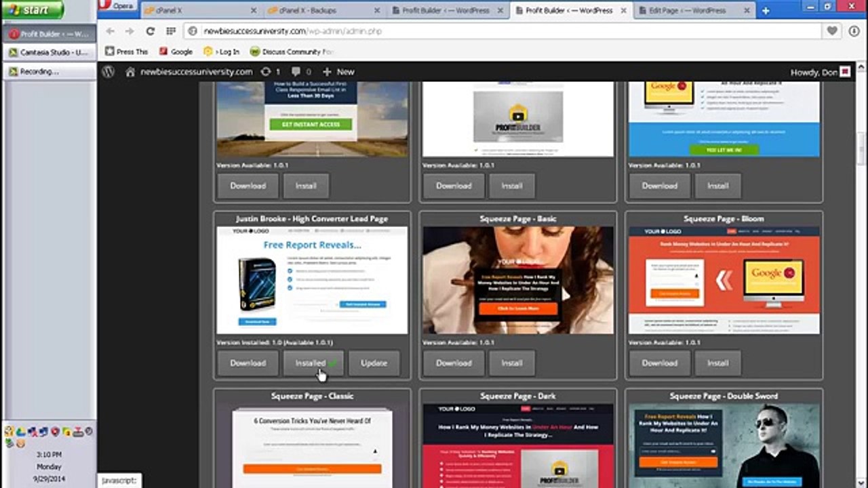Click Install under the Profit Builder video template
This screenshot has height=488, width=868.
tap(512, 186)
